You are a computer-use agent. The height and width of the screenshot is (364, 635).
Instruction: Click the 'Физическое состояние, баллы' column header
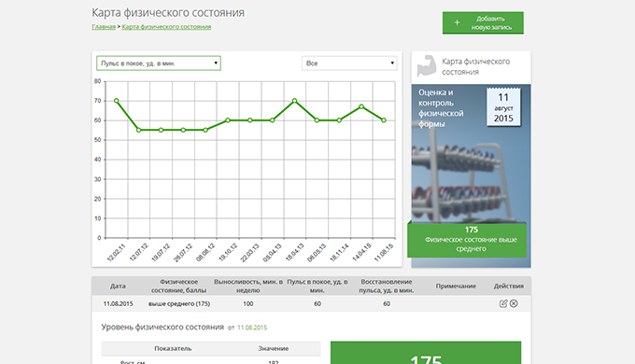point(178,286)
